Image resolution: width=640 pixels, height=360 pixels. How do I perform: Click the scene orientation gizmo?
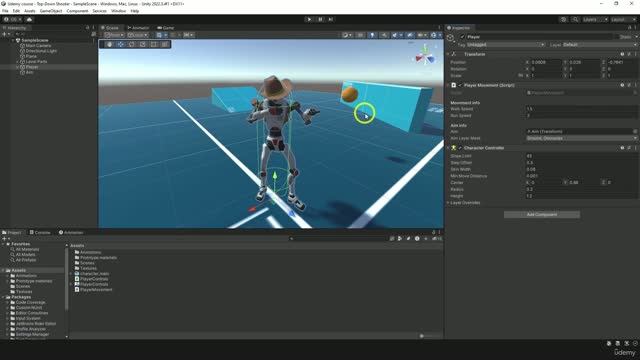(425, 56)
